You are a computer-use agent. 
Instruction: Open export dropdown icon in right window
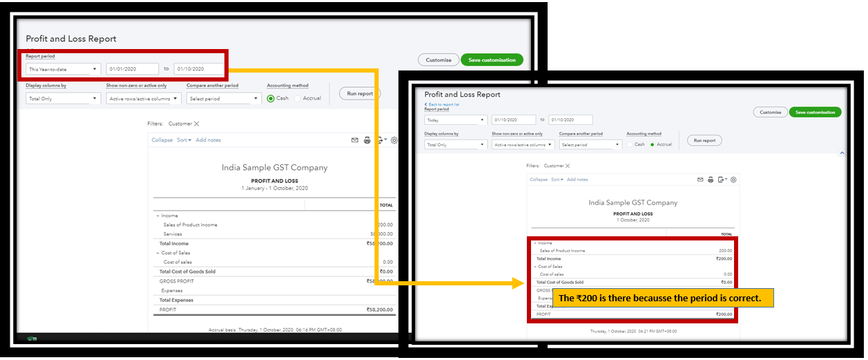(722, 180)
